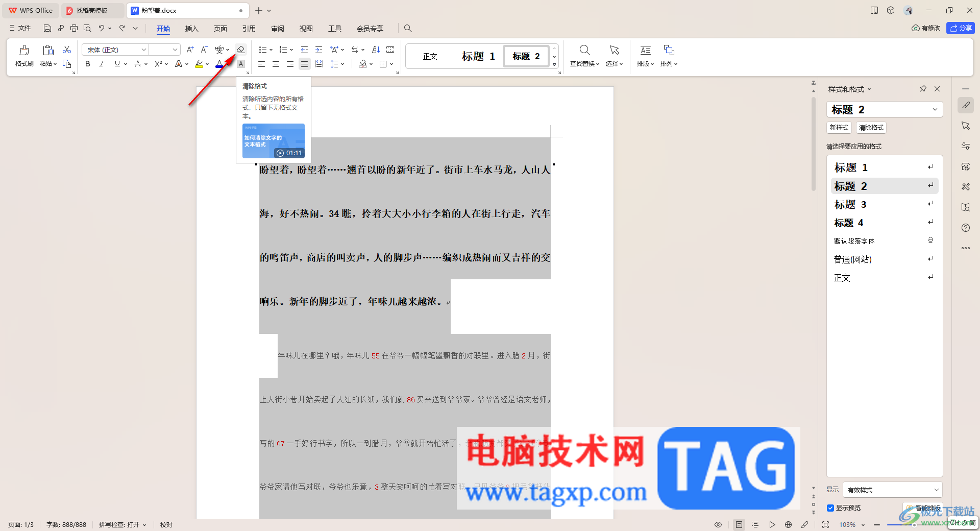Click the Increase Font Size icon
980x531 pixels.
190,50
